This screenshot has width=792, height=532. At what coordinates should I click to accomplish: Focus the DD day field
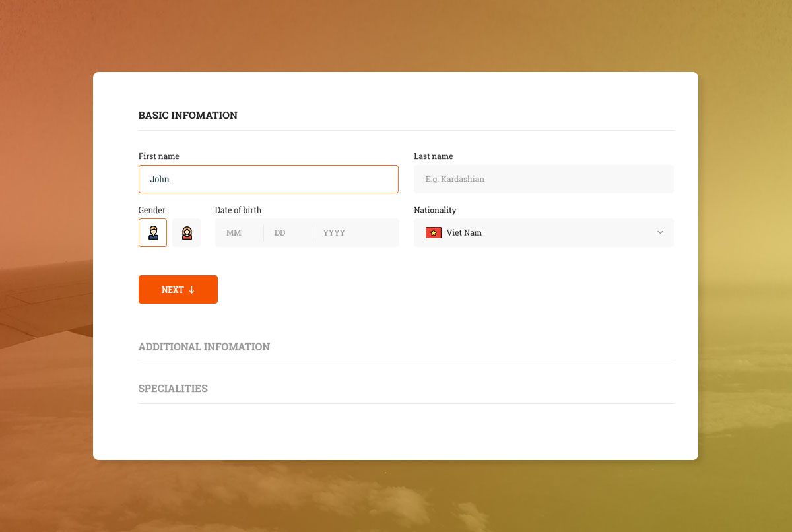point(288,232)
